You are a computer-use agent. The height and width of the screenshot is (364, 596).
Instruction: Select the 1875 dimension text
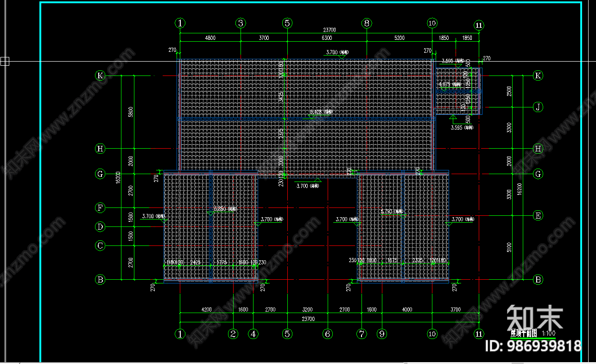pos(392,261)
